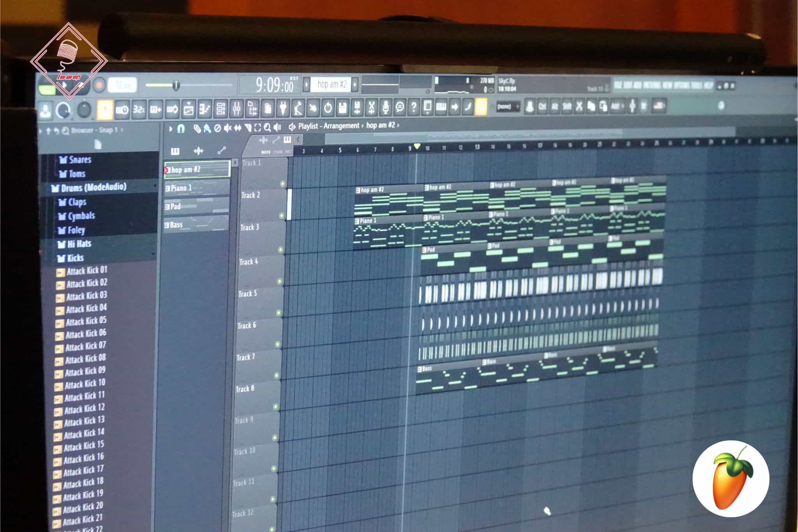Image resolution: width=798 pixels, height=532 pixels.
Task: Open the pattern selector 'hop am #2' dropdown
Action: (x=331, y=84)
